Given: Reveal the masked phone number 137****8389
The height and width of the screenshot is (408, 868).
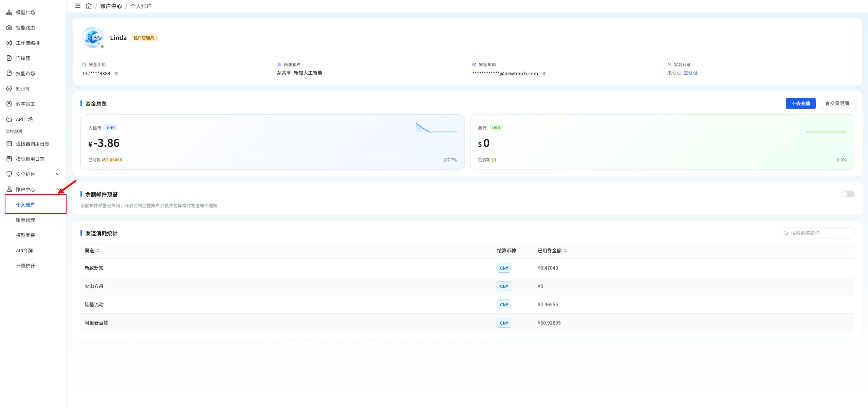Looking at the screenshot, I should pyautogui.click(x=116, y=74).
